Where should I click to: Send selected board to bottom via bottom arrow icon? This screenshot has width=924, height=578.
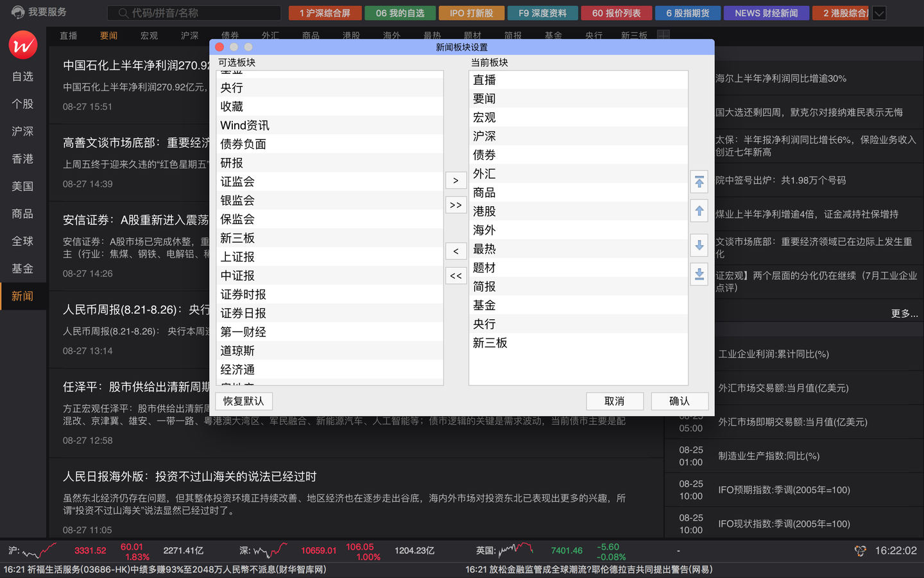(x=699, y=274)
